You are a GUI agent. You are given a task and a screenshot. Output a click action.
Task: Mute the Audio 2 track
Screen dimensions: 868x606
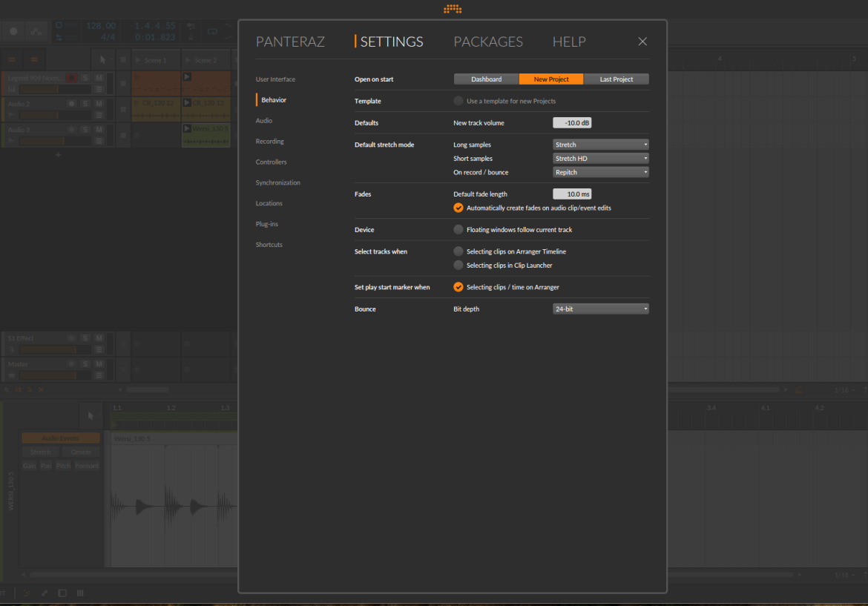pyautogui.click(x=99, y=104)
